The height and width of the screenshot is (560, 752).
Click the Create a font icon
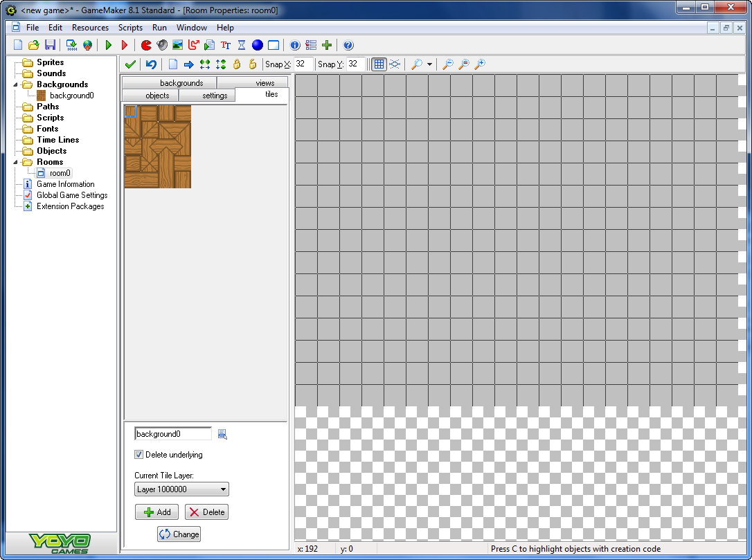point(226,45)
